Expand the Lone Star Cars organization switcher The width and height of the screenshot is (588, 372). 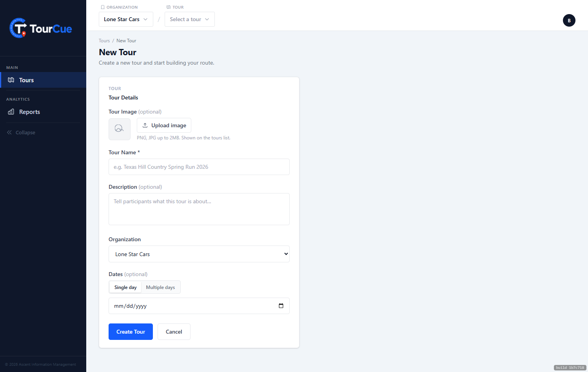[126, 19]
